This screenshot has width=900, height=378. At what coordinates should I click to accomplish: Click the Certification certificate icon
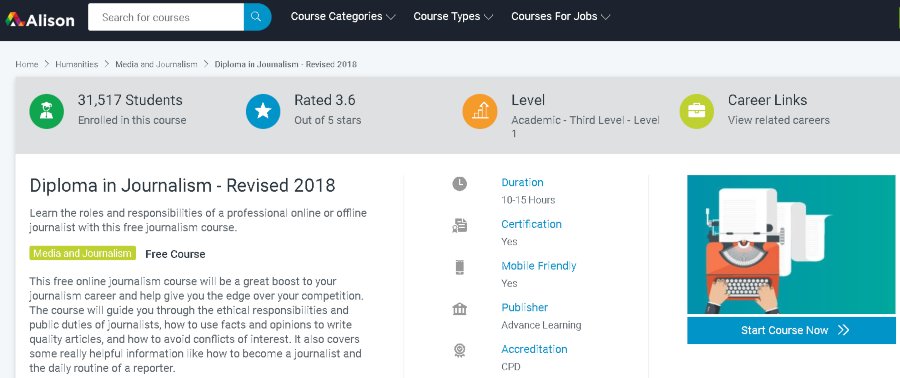[460, 225]
